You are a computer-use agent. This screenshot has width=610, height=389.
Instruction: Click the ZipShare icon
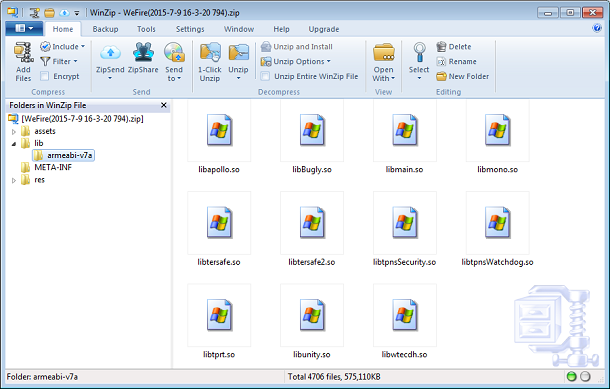point(143,53)
